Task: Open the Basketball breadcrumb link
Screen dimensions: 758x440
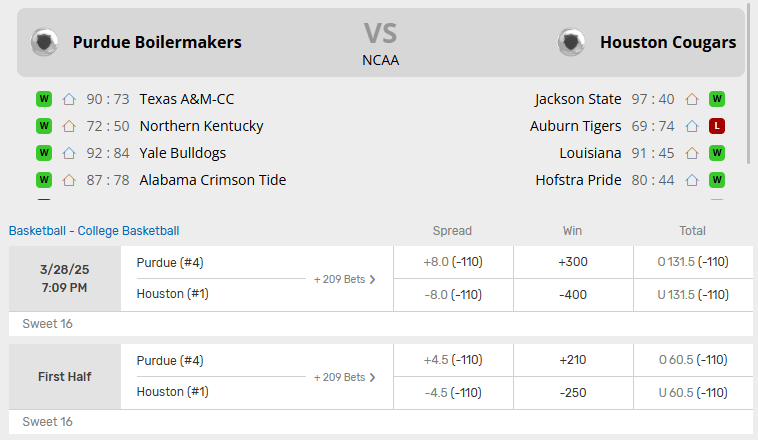Action: click(39, 231)
